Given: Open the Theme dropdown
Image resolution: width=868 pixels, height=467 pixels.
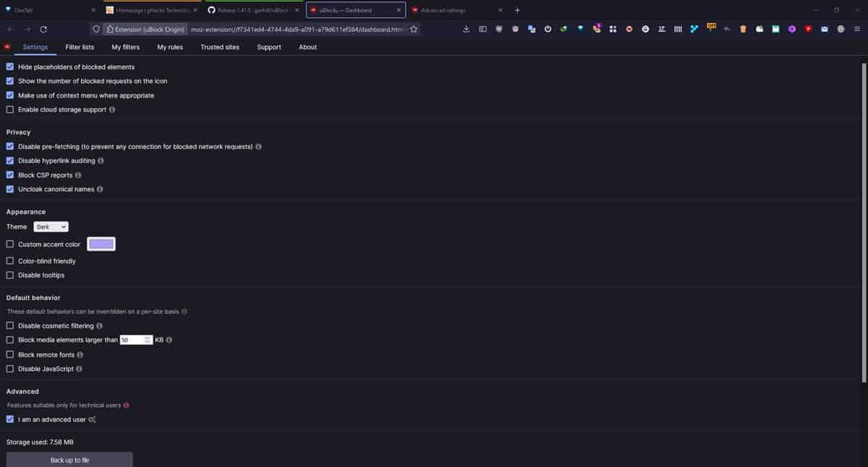Looking at the screenshot, I should [x=51, y=226].
